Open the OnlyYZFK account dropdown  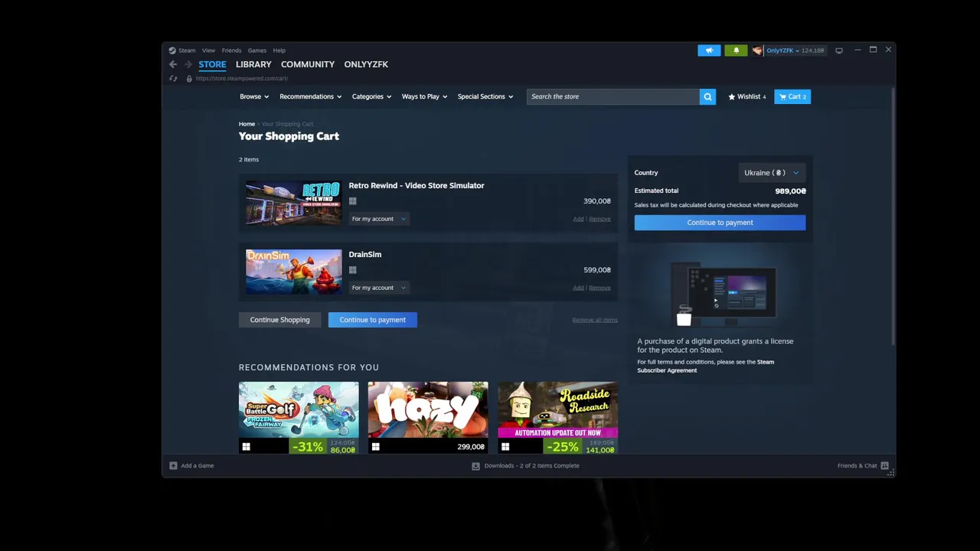click(783, 51)
